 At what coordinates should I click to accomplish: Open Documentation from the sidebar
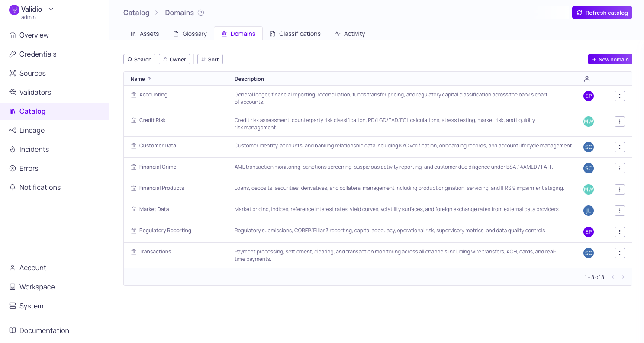pos(55,330)
